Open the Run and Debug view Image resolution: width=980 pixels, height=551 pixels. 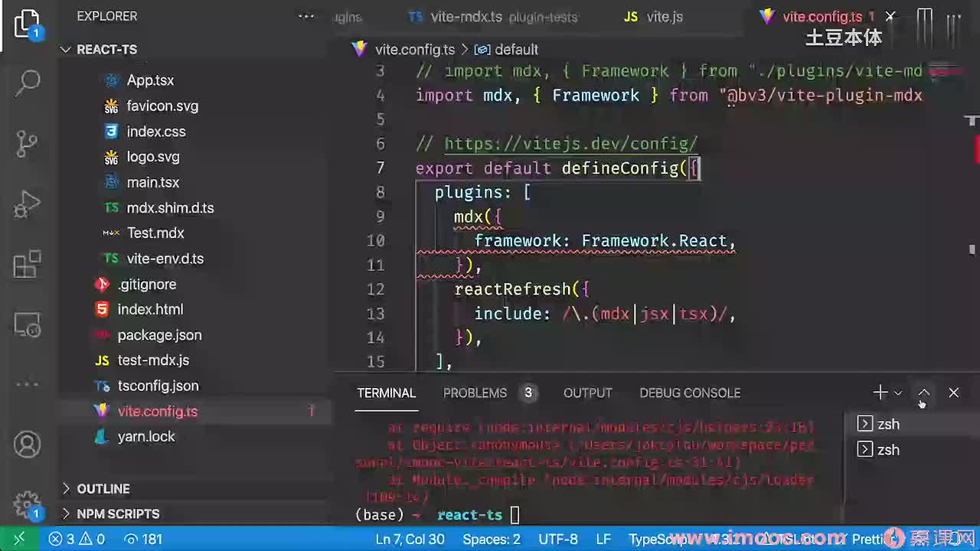pos(28,204)
